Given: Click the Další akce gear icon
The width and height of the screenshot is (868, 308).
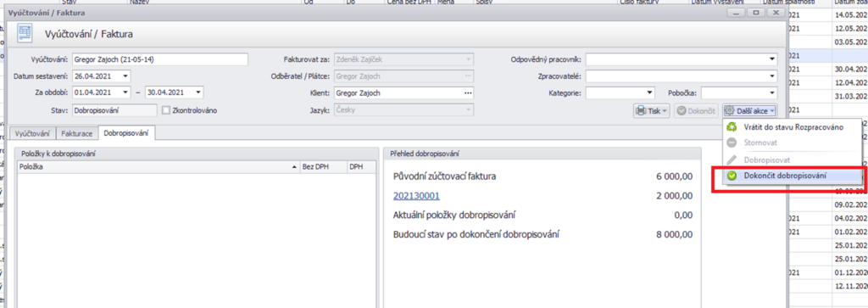Looking at the screenshot, I should (x=730, y=111).
